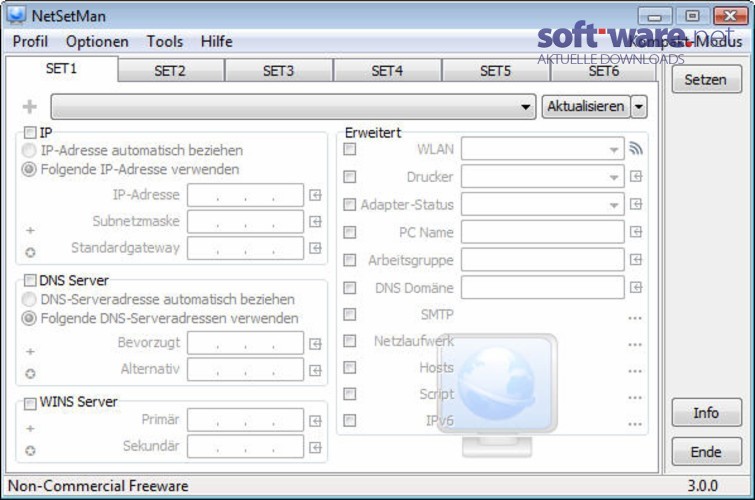
Task: Click the fetch icon beside Arbeitsgruppe field
Action: 636,260
